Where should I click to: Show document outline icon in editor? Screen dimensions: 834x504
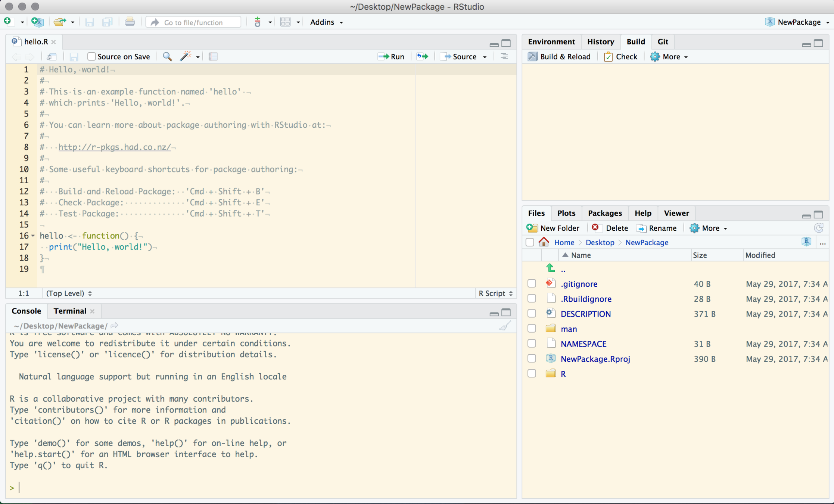pyautogui.click(x=504, y=56)
